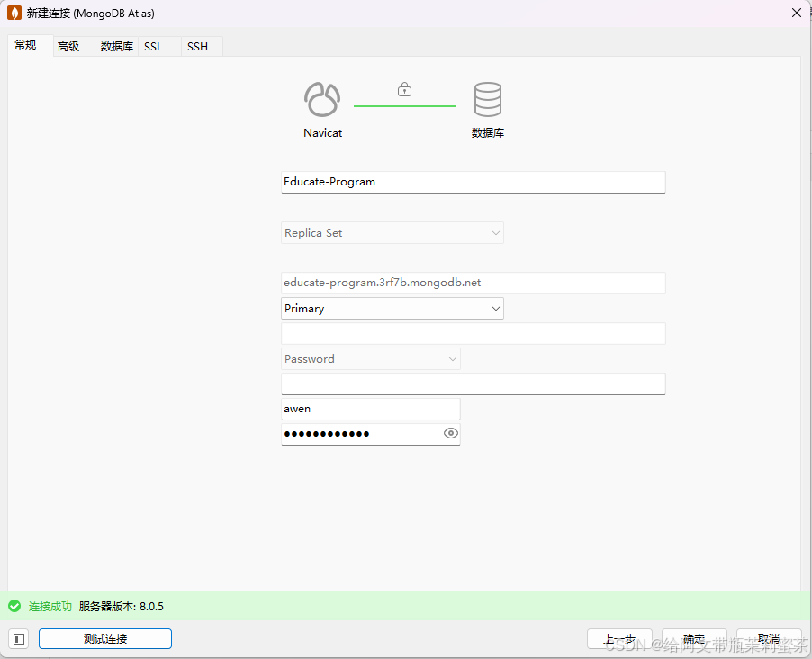The height and width of the screenshot is (659, 812).
Task: Click the 上一步 button
Action: (619, 638)
